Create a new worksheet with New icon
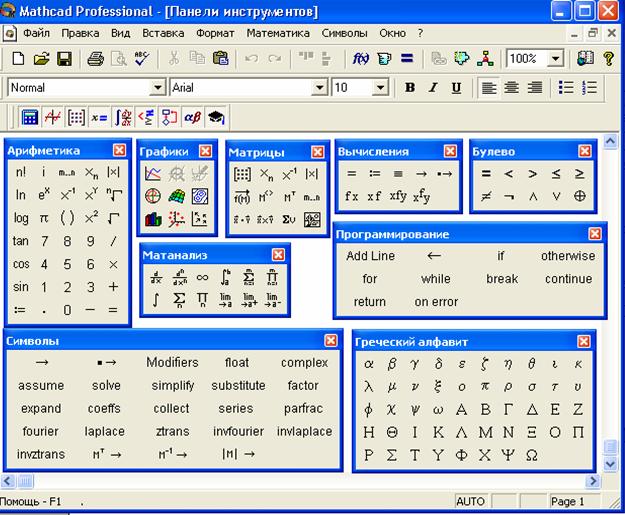 click(18, 59)
